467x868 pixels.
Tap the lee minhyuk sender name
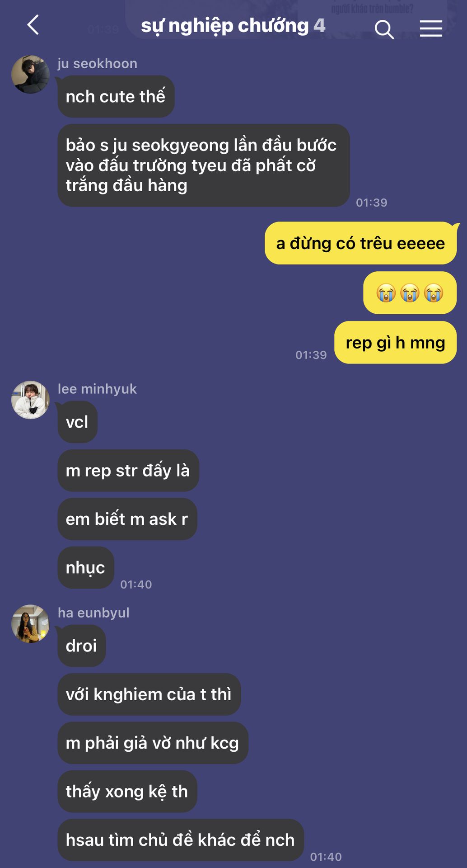tap(97, 389)
